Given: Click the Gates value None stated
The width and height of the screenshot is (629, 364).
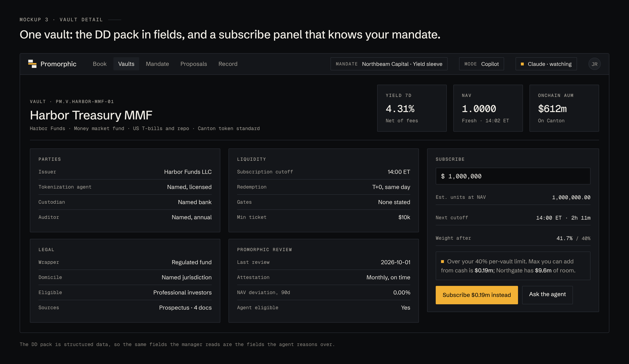Looking at the screenshot, I should 394,202.
